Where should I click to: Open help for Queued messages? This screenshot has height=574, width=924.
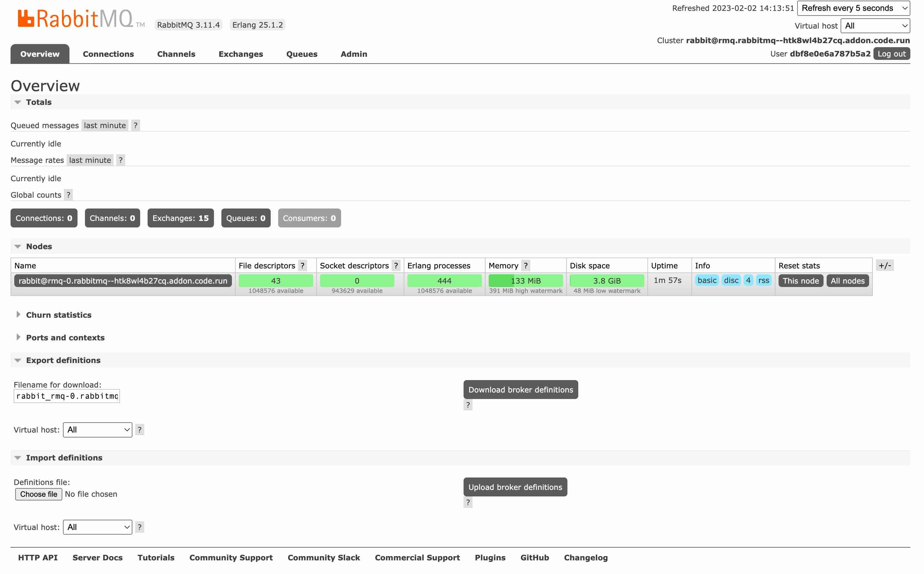135,125
